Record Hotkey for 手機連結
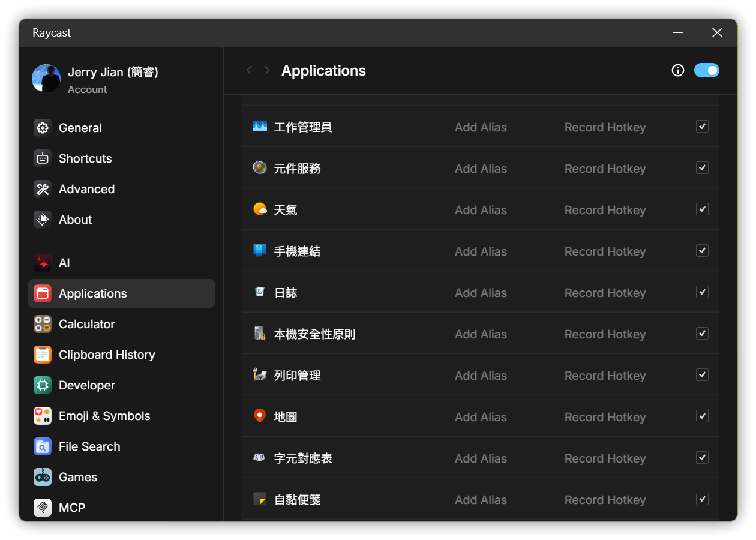Image resolution: width=756 pixels, height=540 pixels. [605, 251]
